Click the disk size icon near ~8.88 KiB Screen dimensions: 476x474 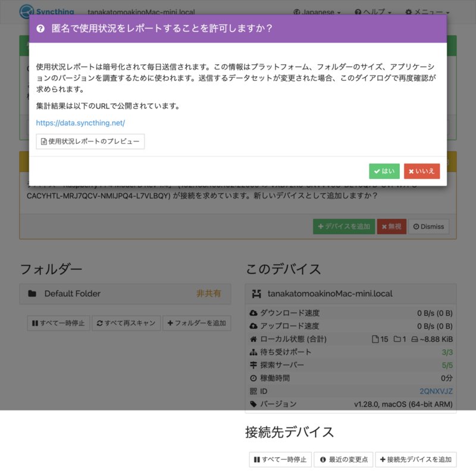click(x=415, y=339)
